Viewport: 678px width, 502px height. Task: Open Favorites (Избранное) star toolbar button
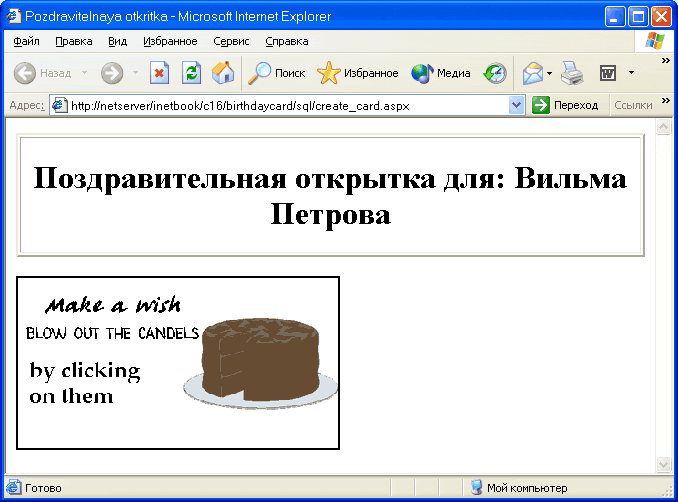[x=358, y=73]
